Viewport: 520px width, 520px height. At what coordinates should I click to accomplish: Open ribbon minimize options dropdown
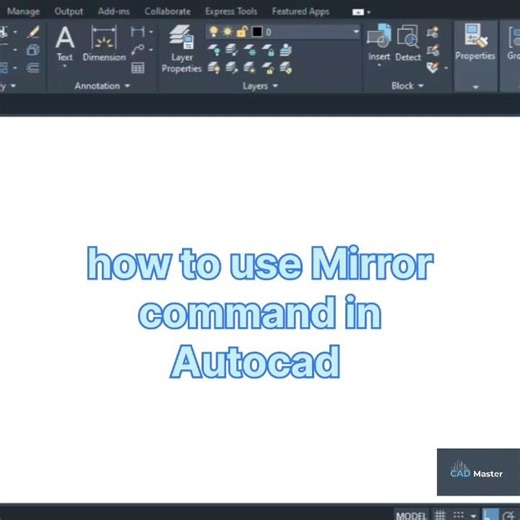point(369,12)
